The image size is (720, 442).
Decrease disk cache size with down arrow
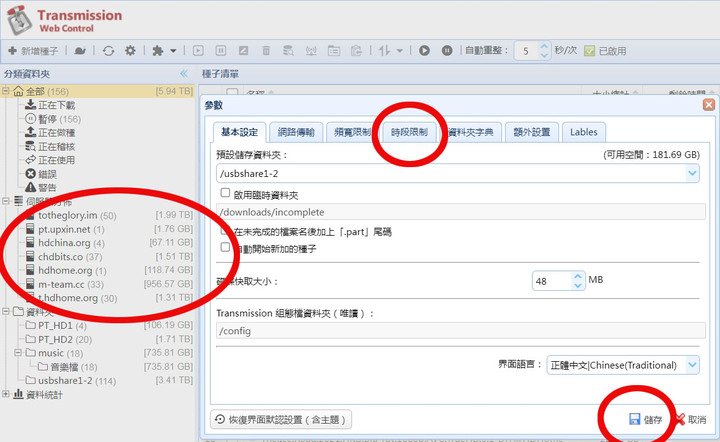[578, 285]
